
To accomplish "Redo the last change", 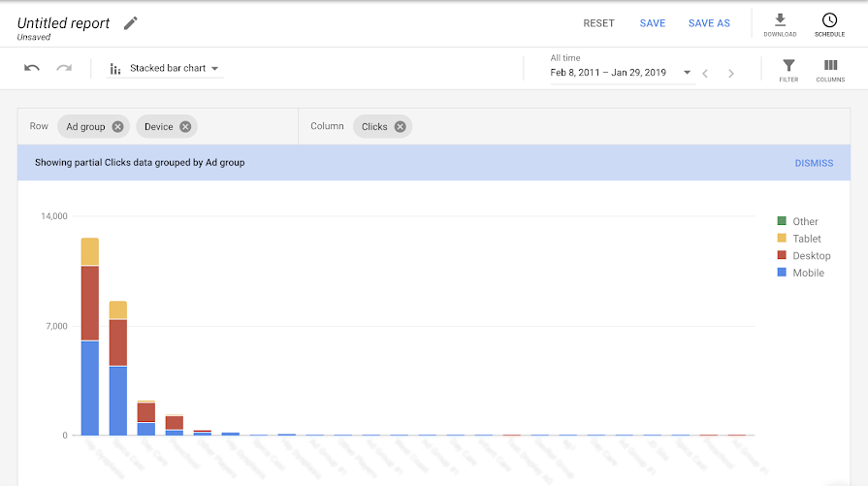I will pyautogui.click(x=64, y=68).
